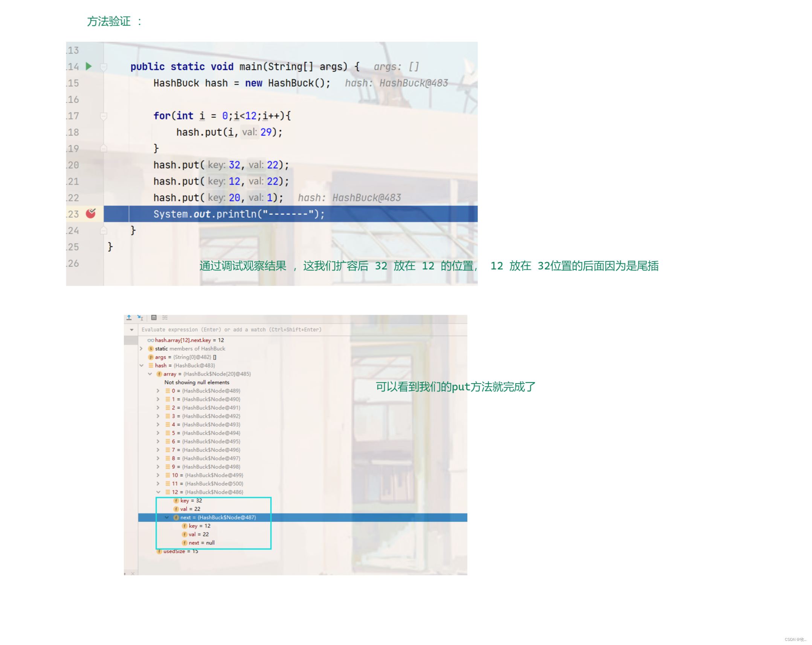Screen dimensions: 812x645
Task: Click the field icon next to usedSize
Action: pos(159,551)
